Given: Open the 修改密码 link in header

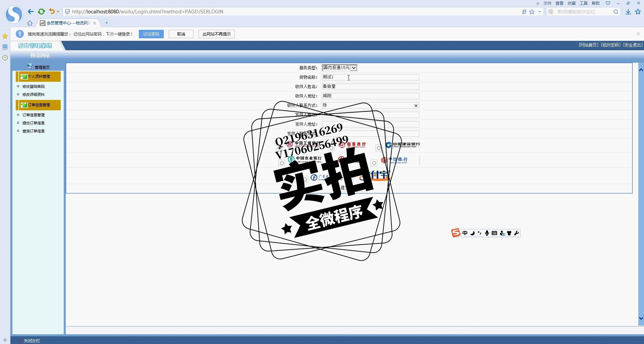Looking at the screenshot, I should pos(611,45).
